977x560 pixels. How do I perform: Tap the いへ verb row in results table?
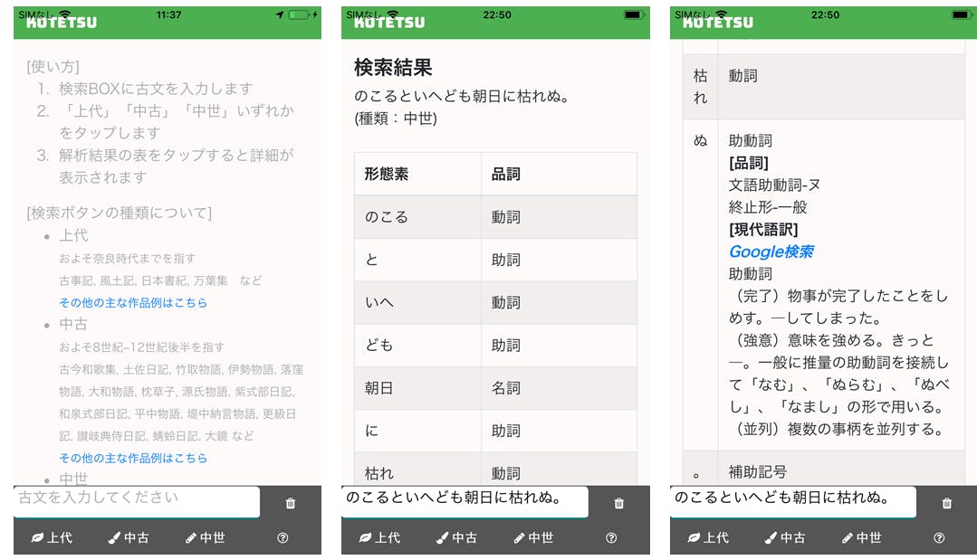coord(495,302)
